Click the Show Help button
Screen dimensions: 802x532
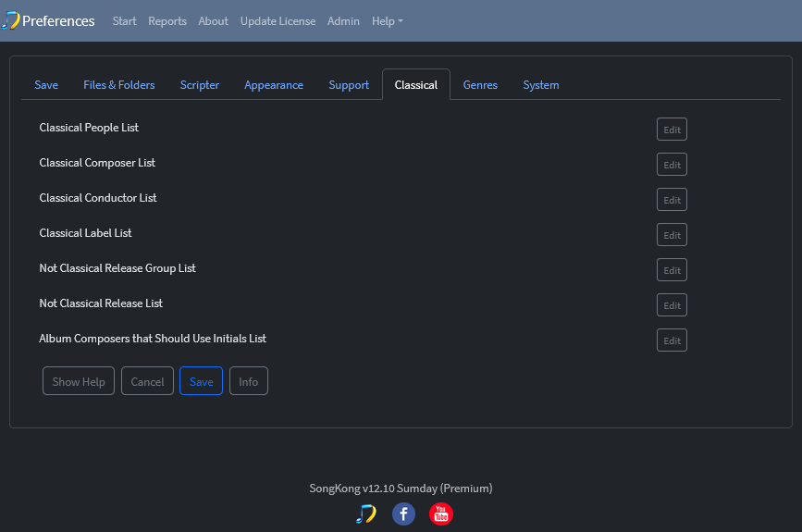(79, 381)
